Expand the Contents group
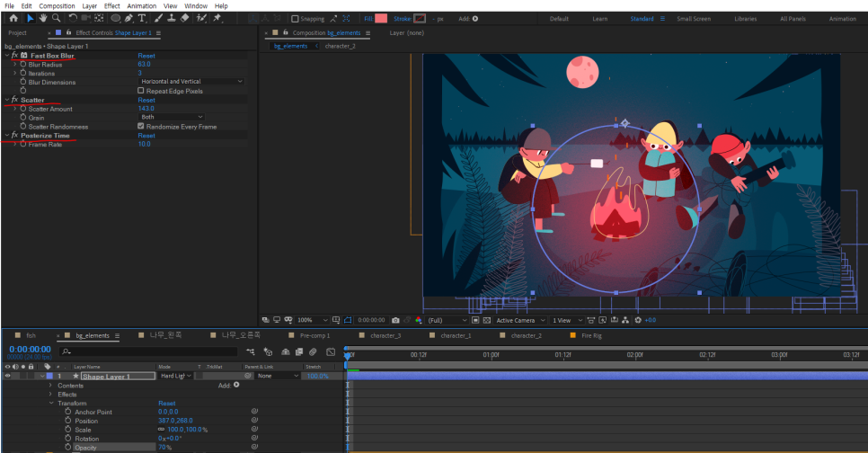The height and width of the screenshot is (453, 868). click(x=50, y=386)
